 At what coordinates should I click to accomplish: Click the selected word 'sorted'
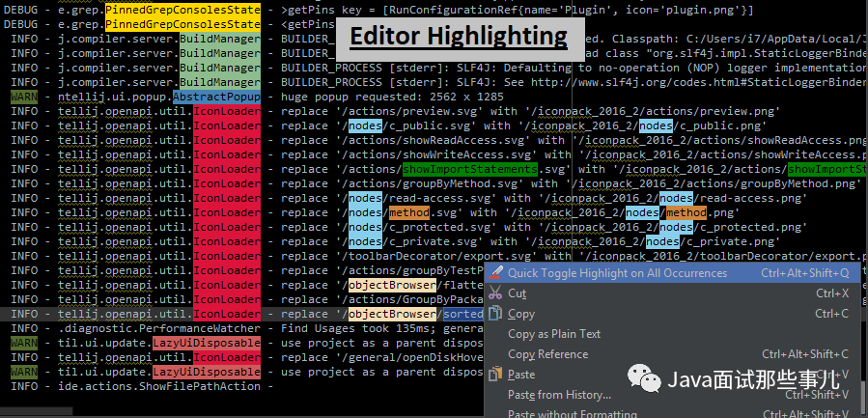coord(463,314)
